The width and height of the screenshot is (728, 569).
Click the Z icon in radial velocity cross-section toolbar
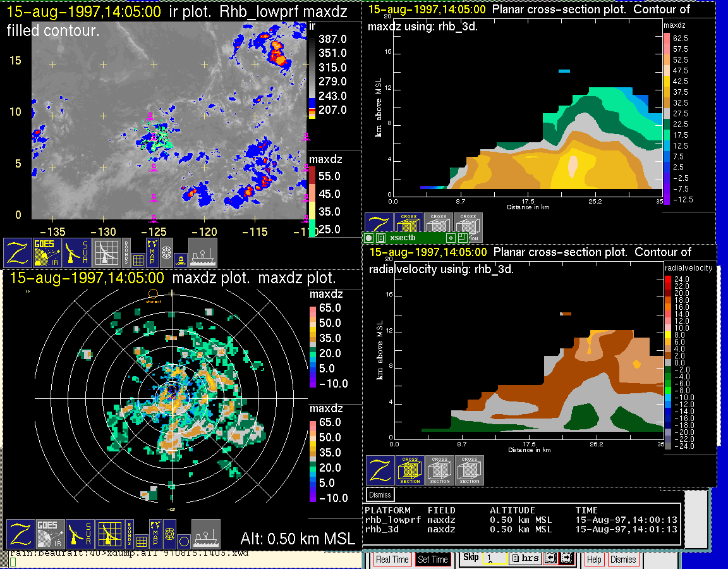(380, 470)
